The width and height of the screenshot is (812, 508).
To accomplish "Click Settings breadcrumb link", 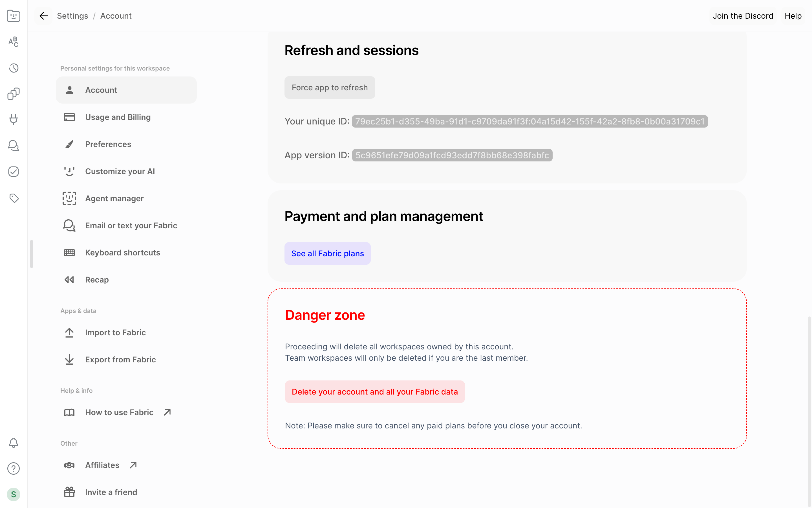I will 72,16.
